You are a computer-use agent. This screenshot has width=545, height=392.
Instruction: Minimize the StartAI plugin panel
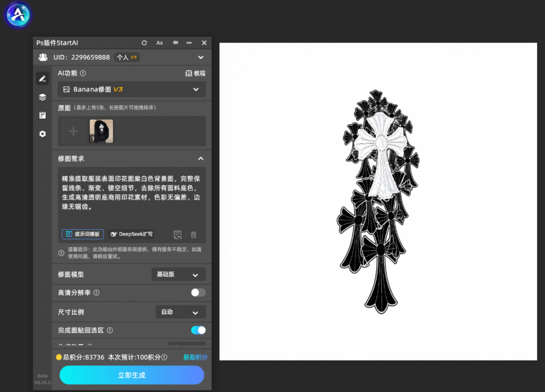pyautogui.click(x=189, y=43)
